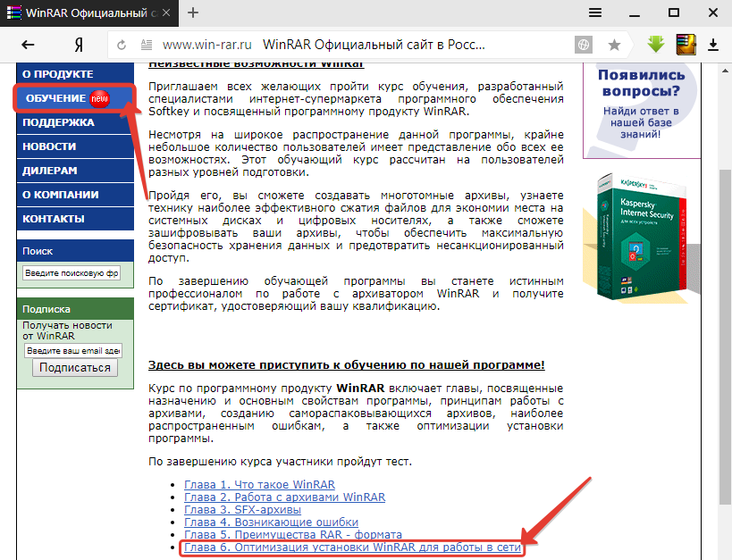Click the site search phrase field
The width and height of the screenshot is (732, 560).
point(72,273)
